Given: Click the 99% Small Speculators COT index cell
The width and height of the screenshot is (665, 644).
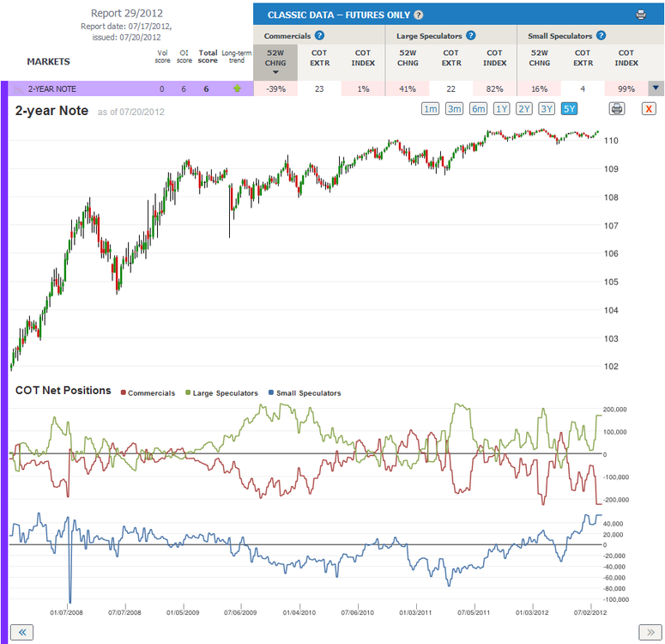Looking at the screenshot, I should click(626, 88).
